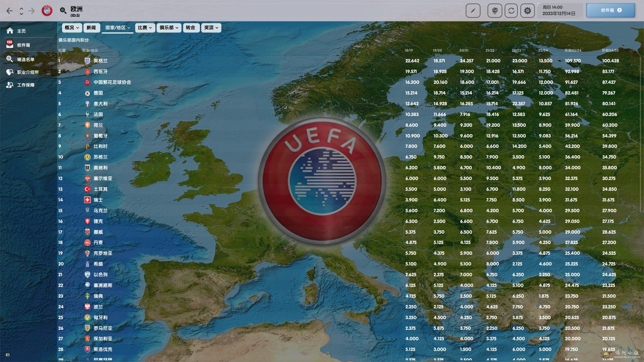Expand the 奖项 dropdown

tap(211, 27)
